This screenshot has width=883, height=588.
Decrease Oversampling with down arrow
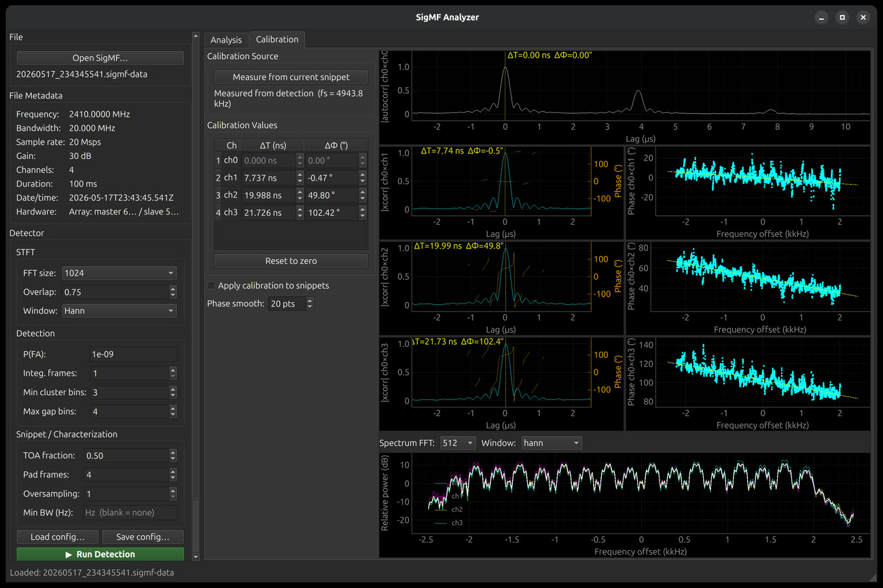point(173,497)
